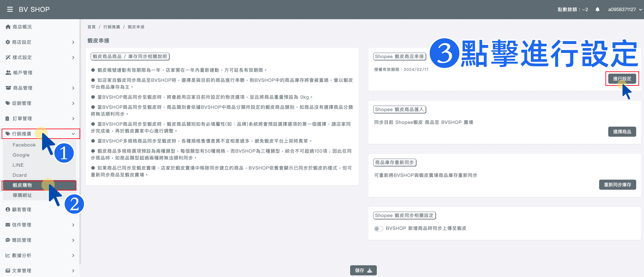Open 導購網址 submenu item
Viewport: 644px width, 277px height.
click(x=40, y=195)
